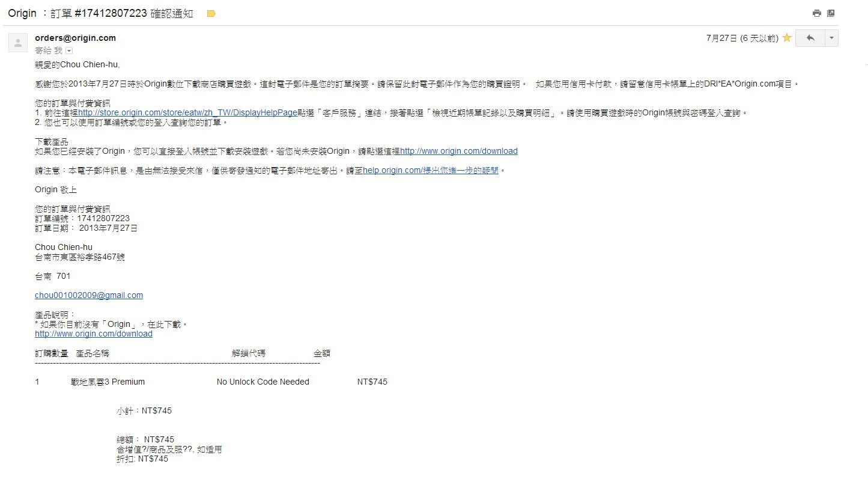Click the Origin 敬上 sign-off
Image resolution: width=868 pixels, height=479 pixels.
pos(56,189)
